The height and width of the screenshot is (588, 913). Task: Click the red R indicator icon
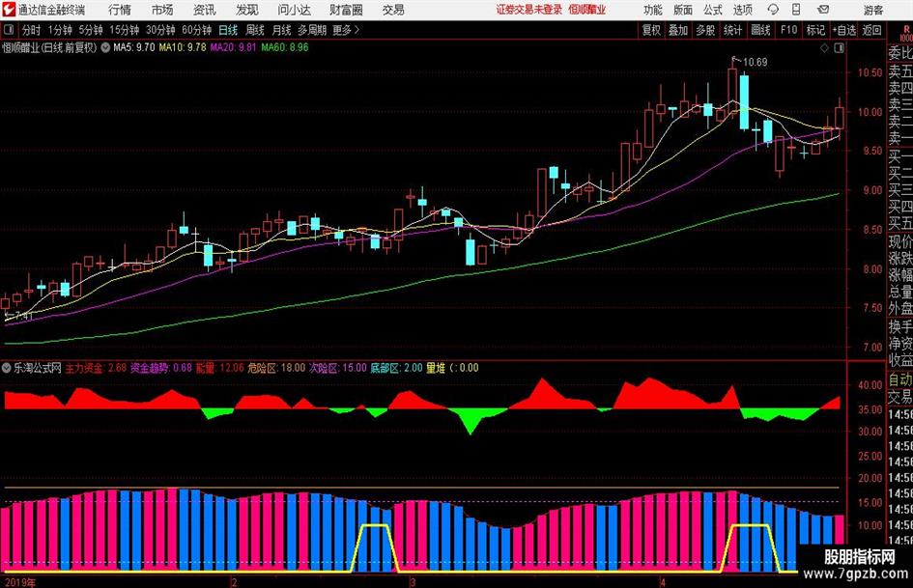pos(906,29)
